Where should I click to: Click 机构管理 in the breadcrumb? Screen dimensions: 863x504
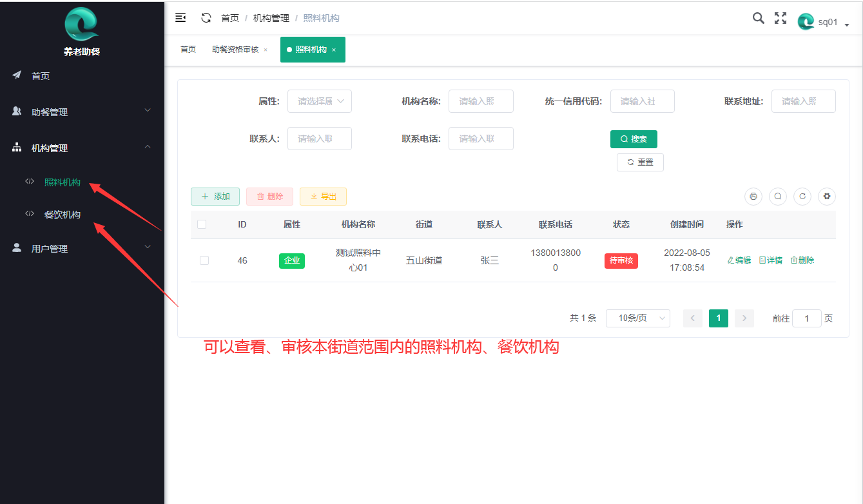click(271, 18)
